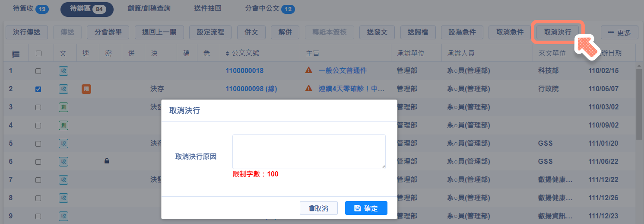Click the vertical scrollbar on table right
The image size is (644, 224).
pyautogui.click(x=639, y=104)
